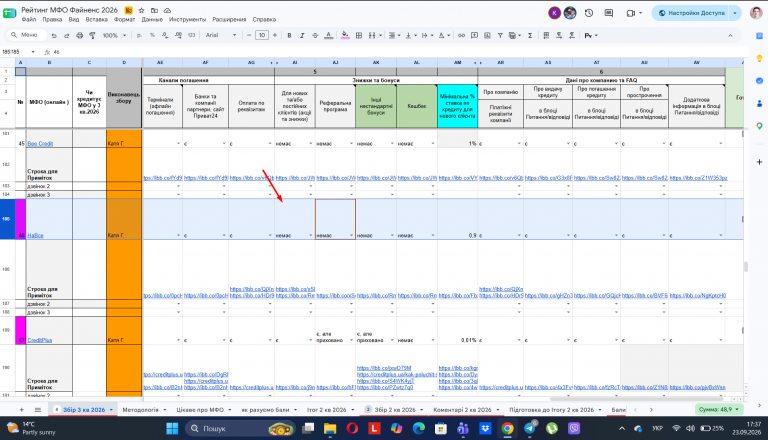Open Кешбек dropdown in CreditPlus row
This screenshot has width=768, height=440.
[433, 340]
